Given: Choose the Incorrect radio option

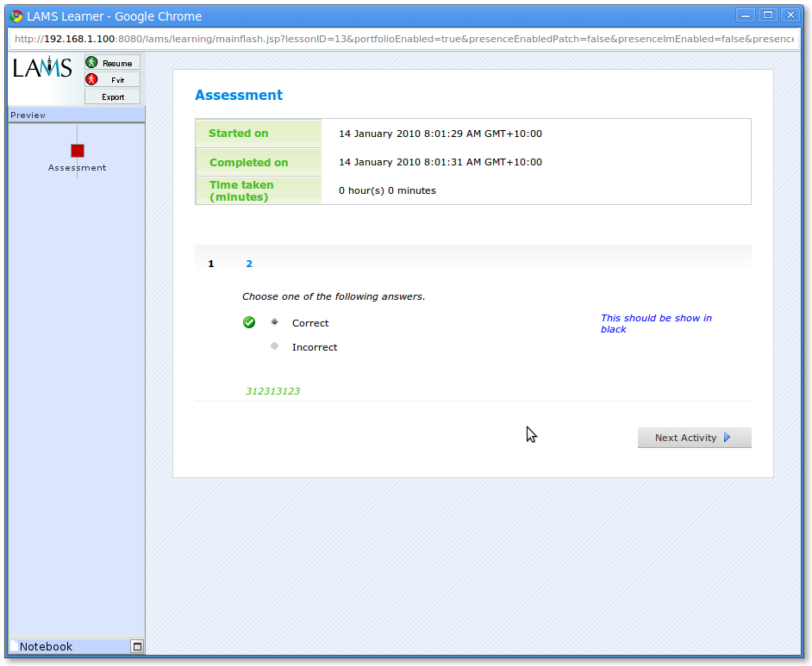Looking at the screenshot, I should pyautogui.click(x=275, y=346).
